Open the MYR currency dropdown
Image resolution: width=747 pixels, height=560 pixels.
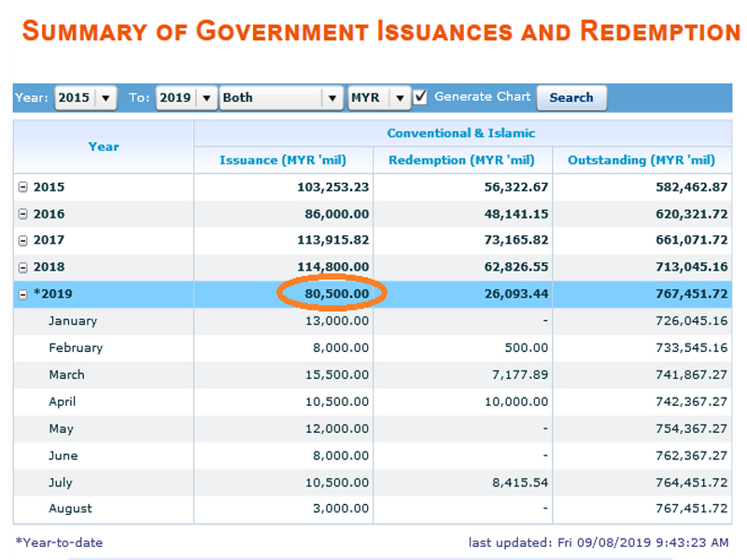click(400, 98)
